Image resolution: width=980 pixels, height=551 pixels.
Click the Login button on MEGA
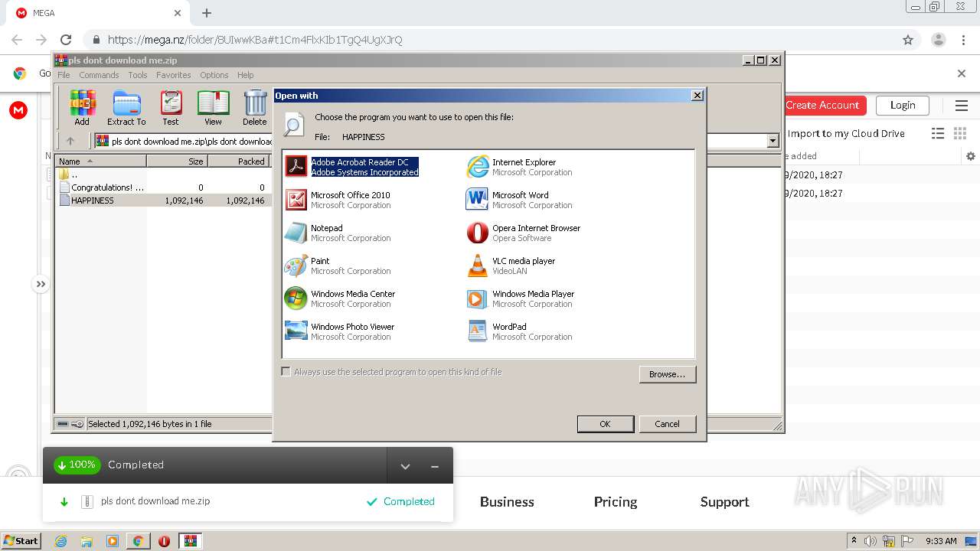click(903, 106)
